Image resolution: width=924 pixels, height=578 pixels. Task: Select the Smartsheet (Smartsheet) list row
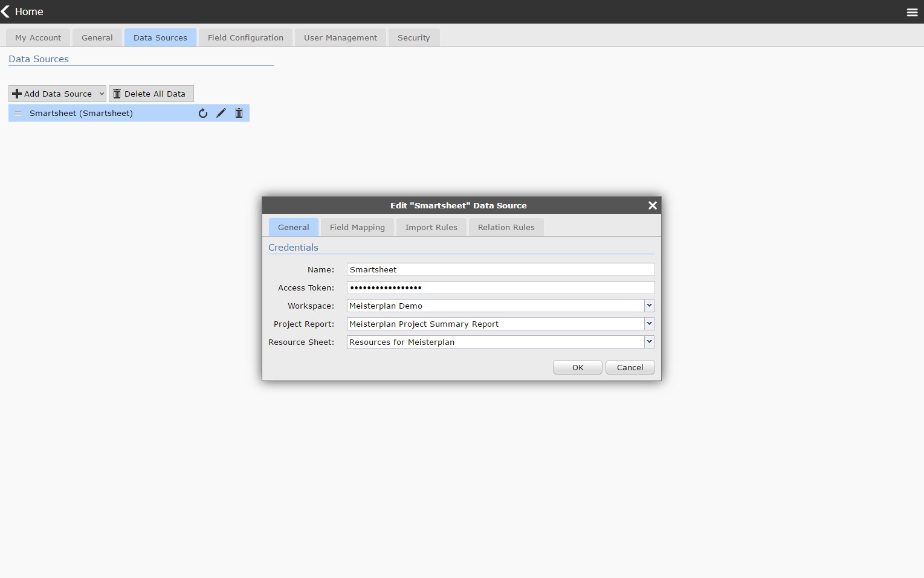pyautogui.click(x=129, y=113)
